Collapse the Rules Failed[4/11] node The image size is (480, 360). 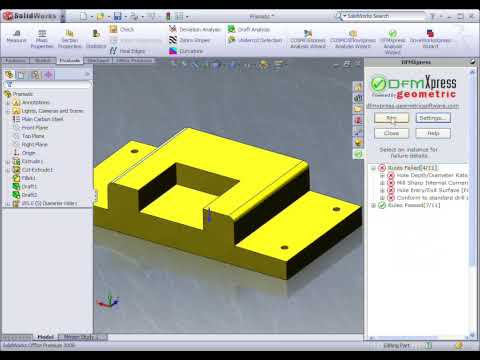pos(374,168)
